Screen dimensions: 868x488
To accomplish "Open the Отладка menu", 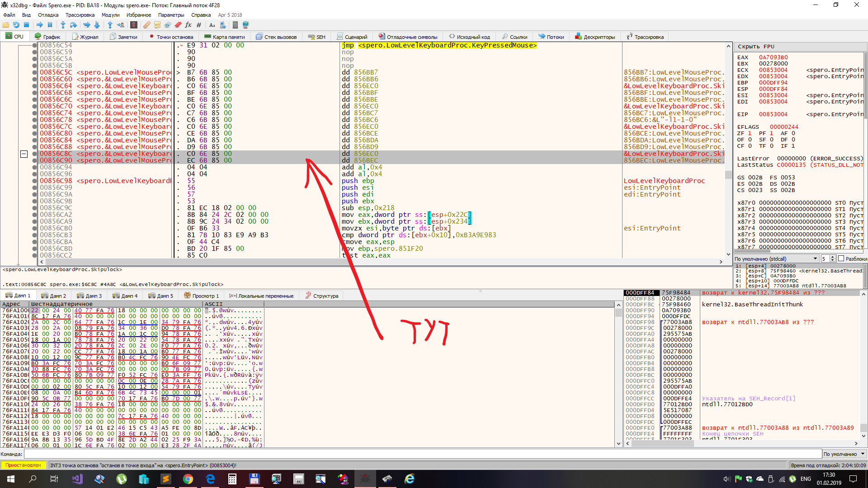I will click(x=48, y=15).
